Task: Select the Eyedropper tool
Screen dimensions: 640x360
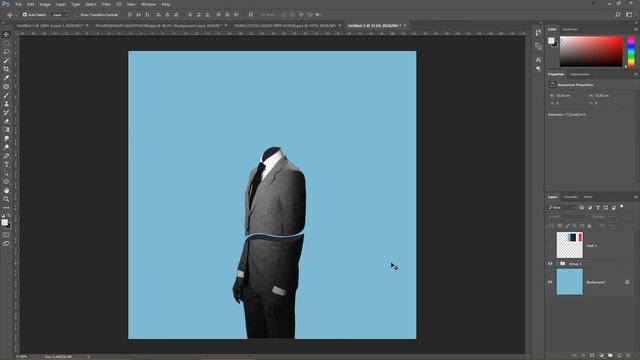Action: coord(6,78)
